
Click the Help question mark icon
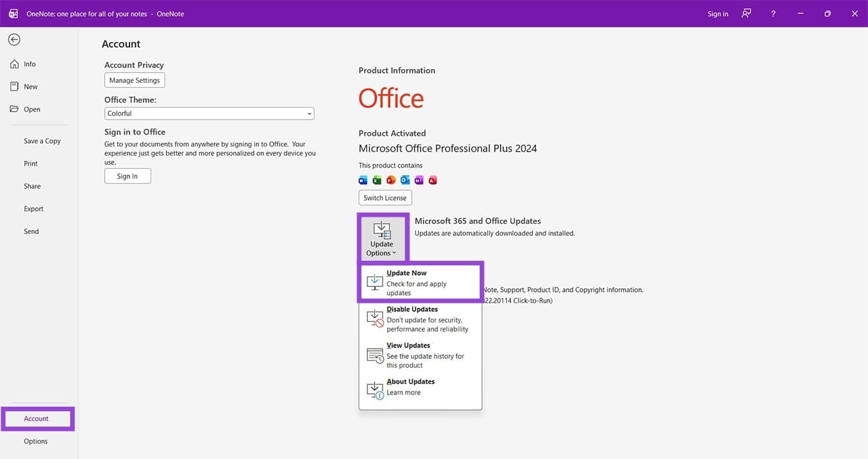pos(772,13)
